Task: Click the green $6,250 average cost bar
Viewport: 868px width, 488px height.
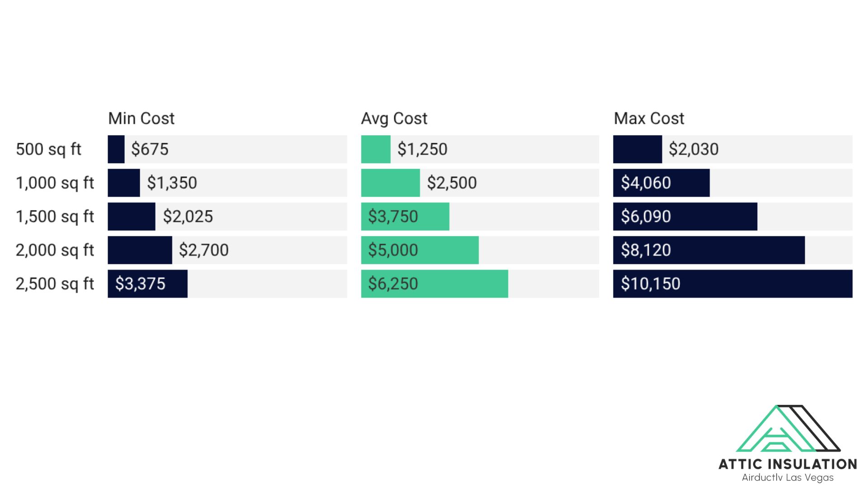Action: click(x=434, y=284)
